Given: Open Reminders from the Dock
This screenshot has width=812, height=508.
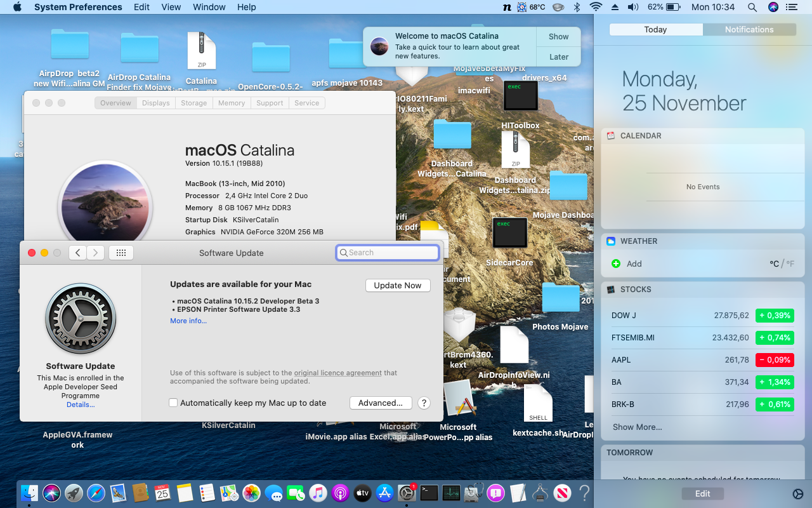Looking at the screenshot, I should (207, 493).
